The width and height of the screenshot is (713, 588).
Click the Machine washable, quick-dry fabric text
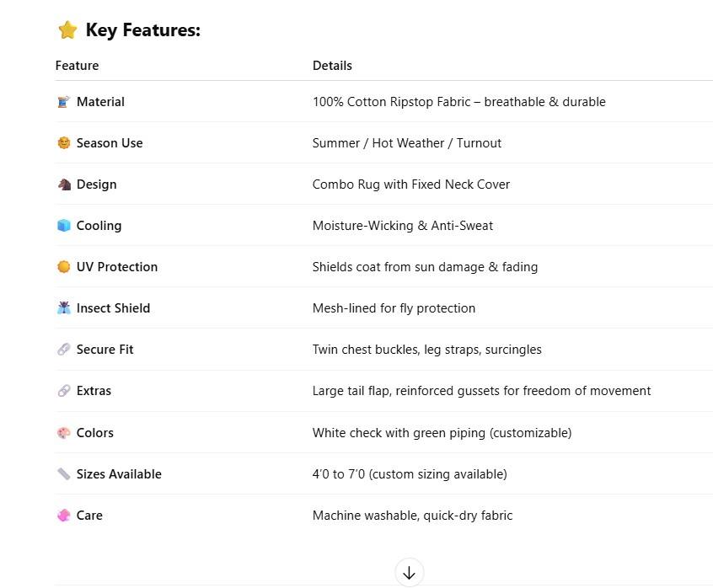tap(412, 516)
